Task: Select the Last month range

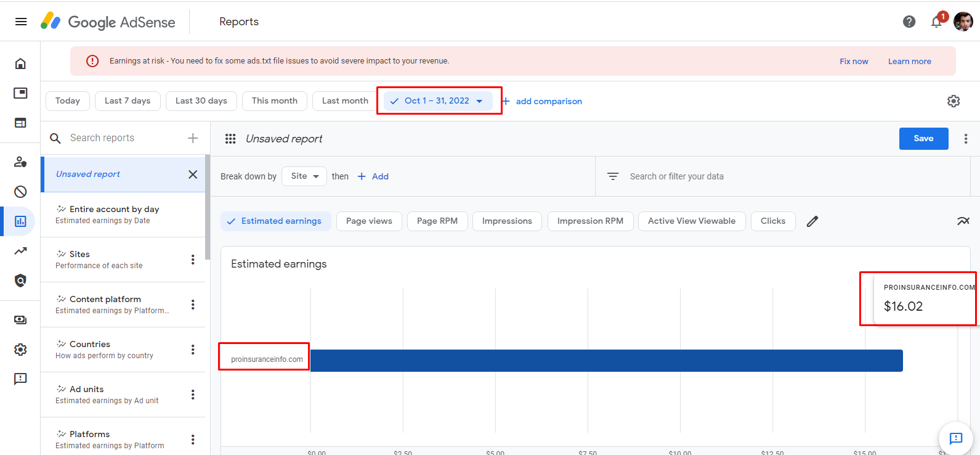Action: (x=345, y=101)
